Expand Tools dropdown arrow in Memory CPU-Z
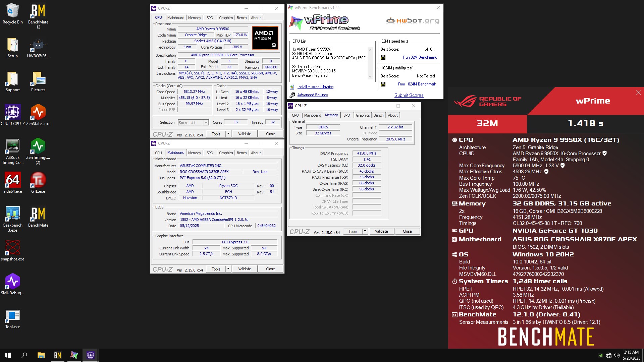 [x=365, y=231]
